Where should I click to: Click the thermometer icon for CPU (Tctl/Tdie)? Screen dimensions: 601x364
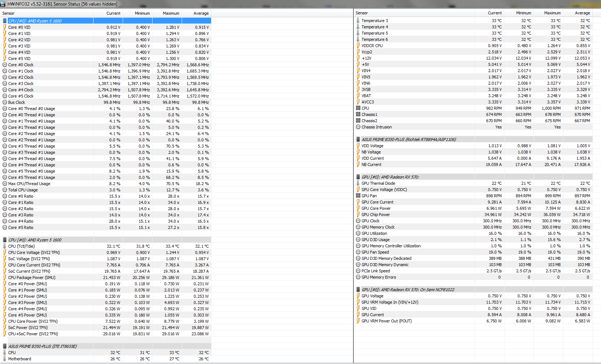pos(5,246)
